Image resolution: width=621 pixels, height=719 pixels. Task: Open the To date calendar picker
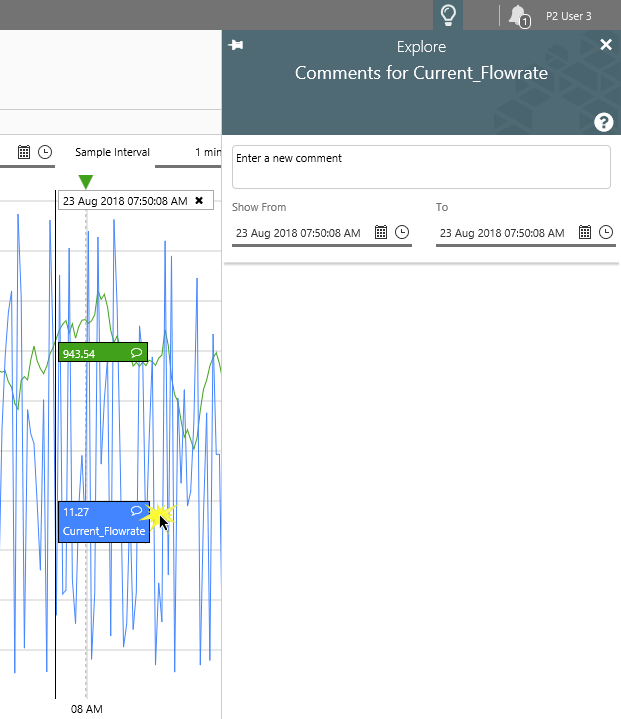[x=585, y=232]
